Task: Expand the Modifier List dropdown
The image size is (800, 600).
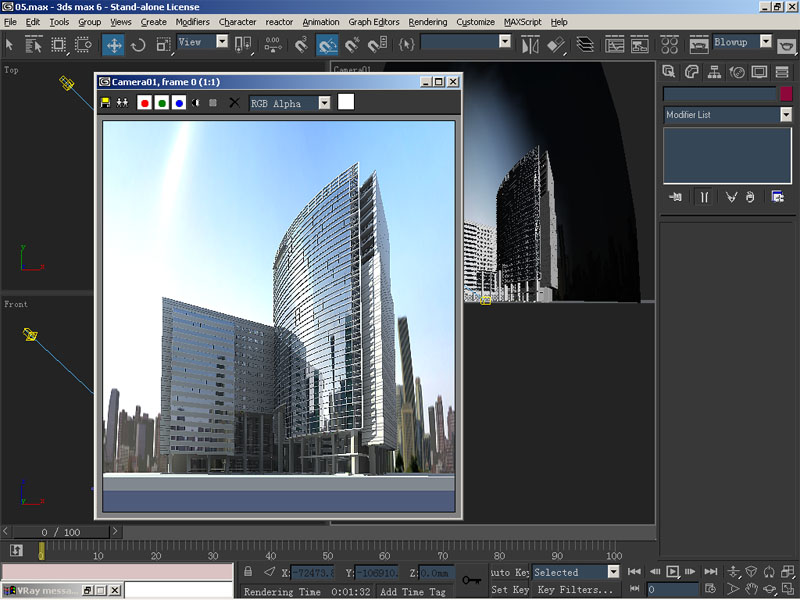Action: coord(786,115)
